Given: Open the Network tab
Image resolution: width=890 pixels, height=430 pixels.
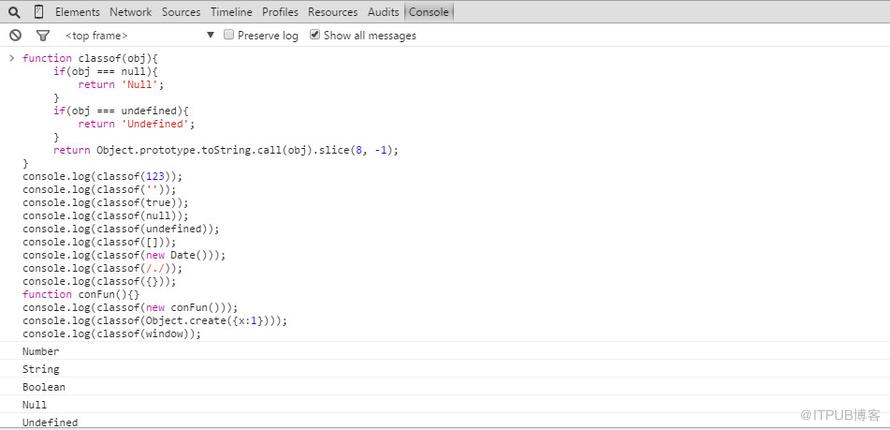Looking at the screenshot, I should tap(131, 12).
